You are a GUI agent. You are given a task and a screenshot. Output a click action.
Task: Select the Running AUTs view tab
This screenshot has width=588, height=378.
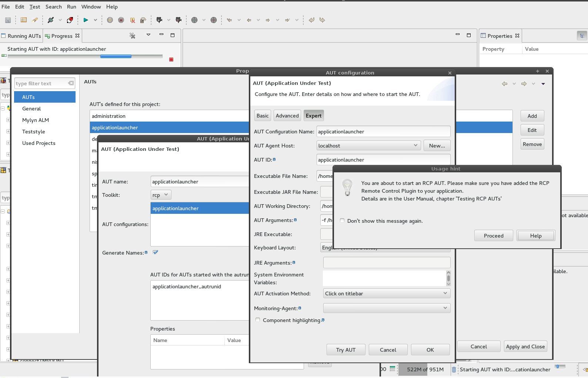pyautogui.click(x=21, y=36)
